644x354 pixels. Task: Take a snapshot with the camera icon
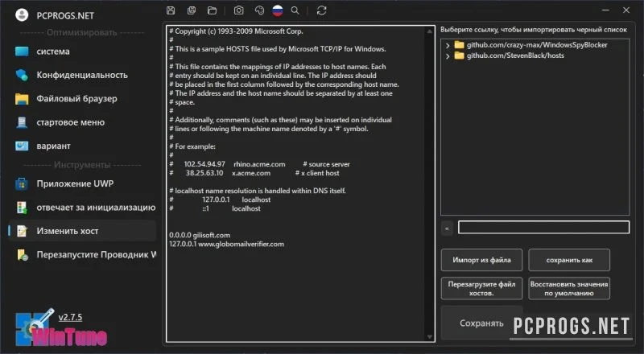pos(238,10)
